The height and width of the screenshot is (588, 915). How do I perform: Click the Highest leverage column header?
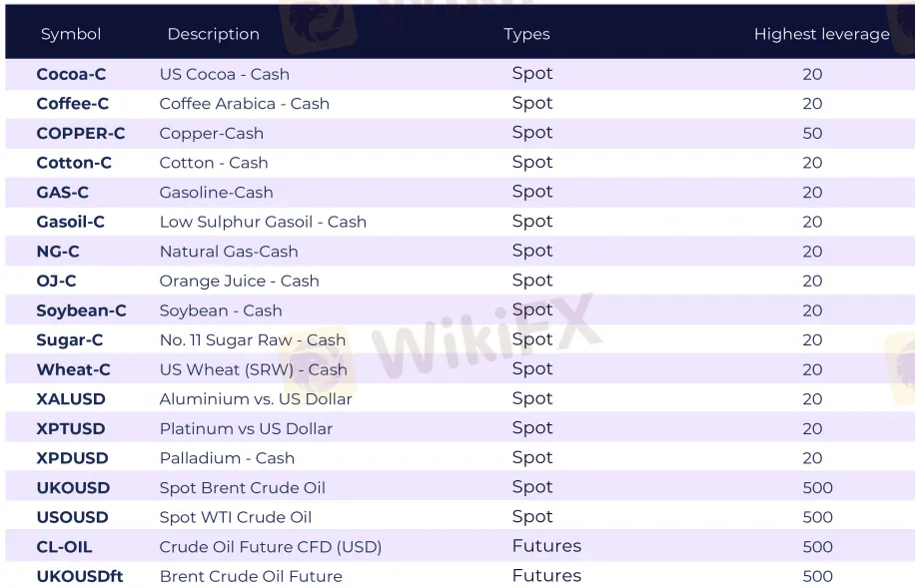tap(821, 34)
